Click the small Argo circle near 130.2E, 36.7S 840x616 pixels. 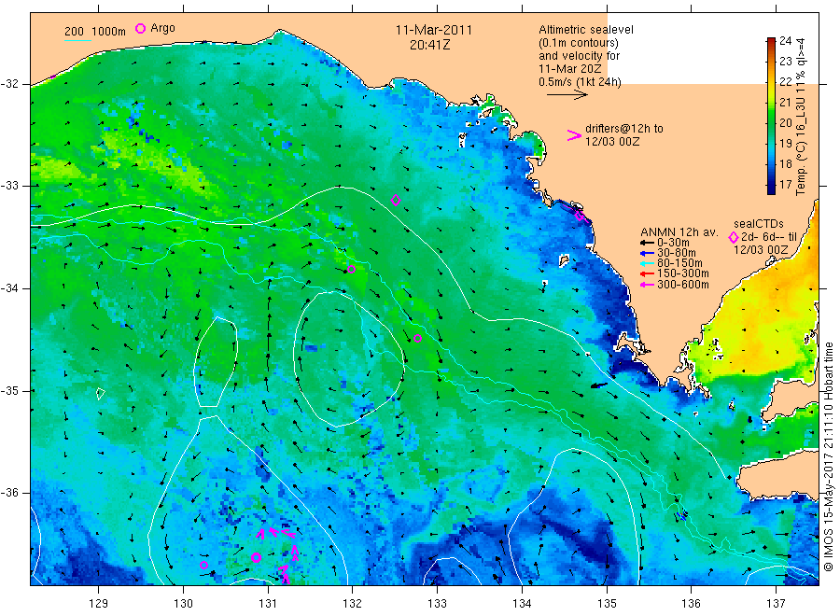tap(203, 565)
